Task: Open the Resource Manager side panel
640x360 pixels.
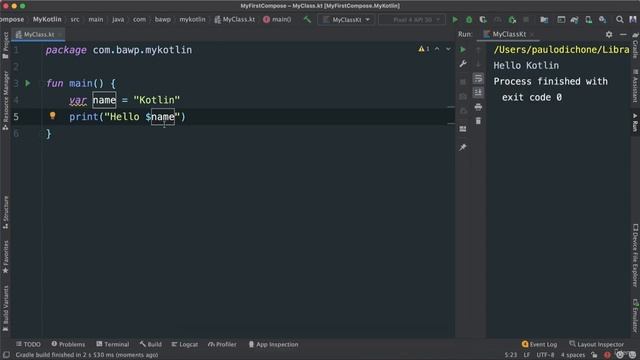Action: point(5,100)
